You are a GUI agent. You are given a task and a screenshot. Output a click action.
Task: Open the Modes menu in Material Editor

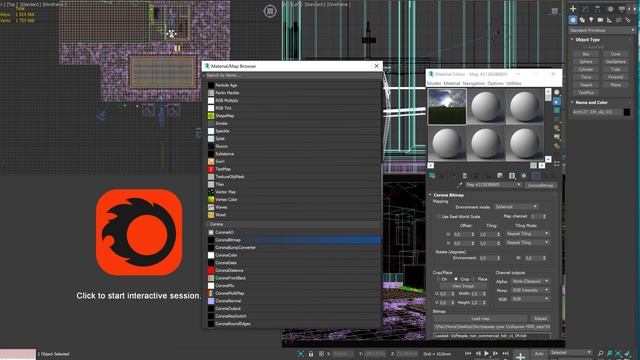click(434, 83)
